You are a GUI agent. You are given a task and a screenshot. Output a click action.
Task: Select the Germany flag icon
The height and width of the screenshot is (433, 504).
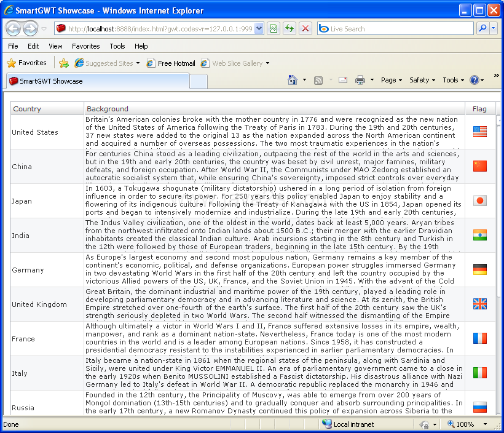[x=480, y=269]
